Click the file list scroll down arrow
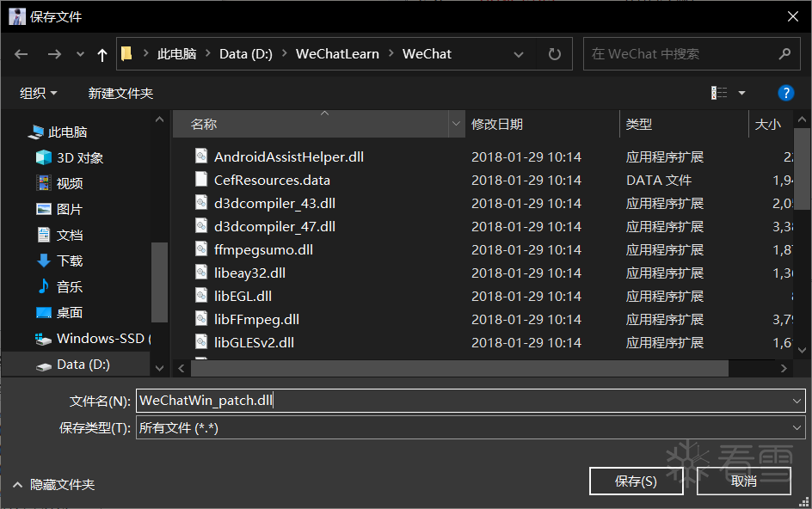812x509 pixels. [803, 350]
